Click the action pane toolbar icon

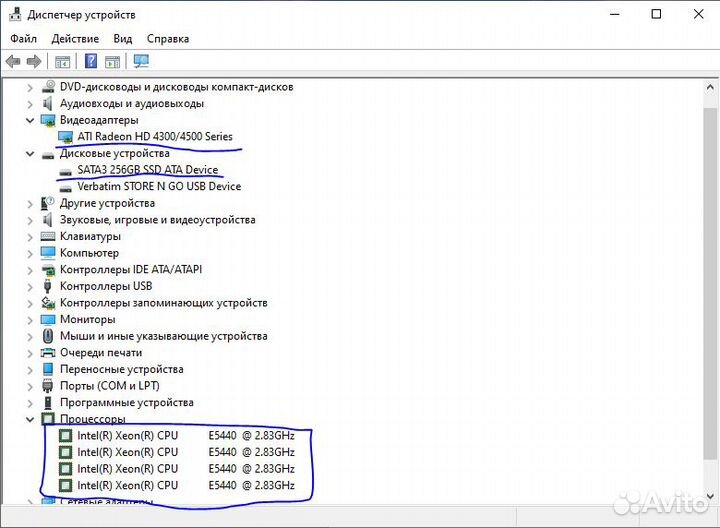[x=112, y=61]
